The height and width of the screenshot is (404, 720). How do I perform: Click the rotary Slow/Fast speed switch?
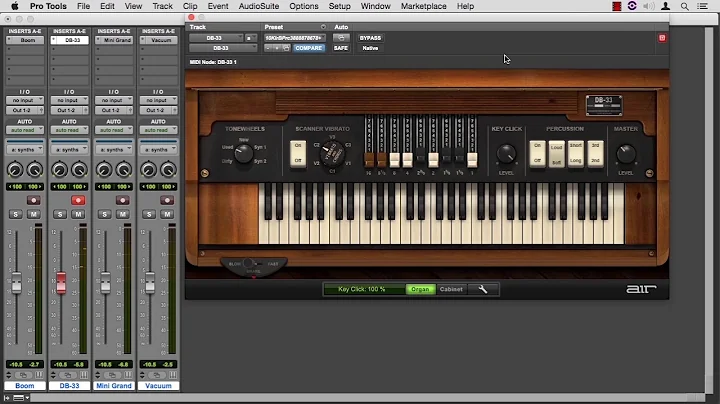pyautogui.click(x=253, y=264)
